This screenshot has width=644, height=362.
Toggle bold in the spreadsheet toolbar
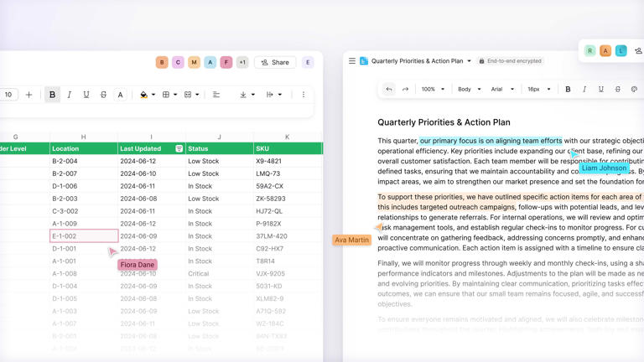[x=53, y=95]
